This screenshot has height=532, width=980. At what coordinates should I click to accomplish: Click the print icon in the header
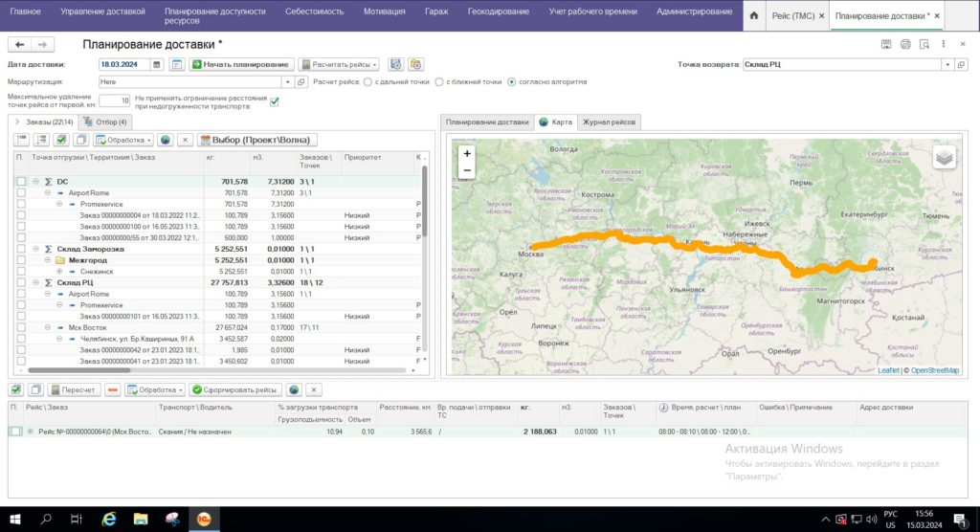[x=904, y=45]
